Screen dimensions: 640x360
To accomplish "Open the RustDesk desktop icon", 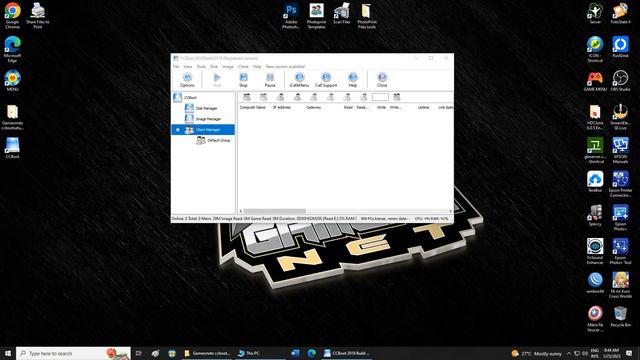I will 620,47.
